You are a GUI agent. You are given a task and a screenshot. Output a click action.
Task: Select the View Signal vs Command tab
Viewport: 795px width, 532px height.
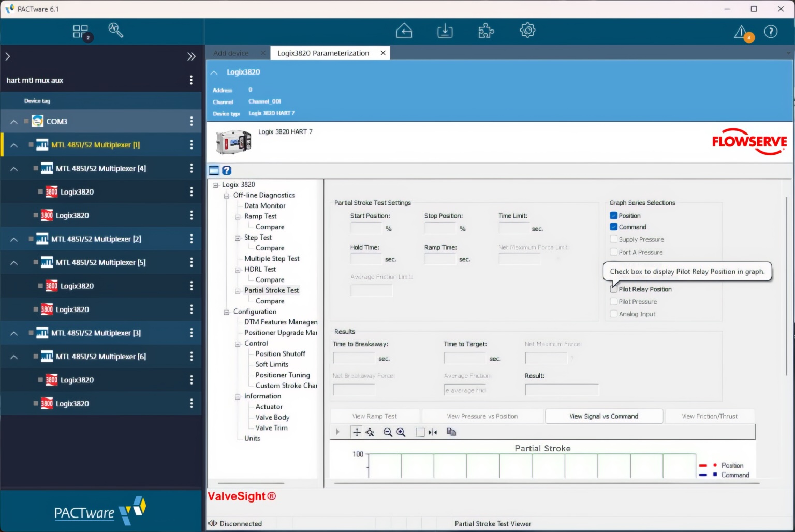coord(604,416)
